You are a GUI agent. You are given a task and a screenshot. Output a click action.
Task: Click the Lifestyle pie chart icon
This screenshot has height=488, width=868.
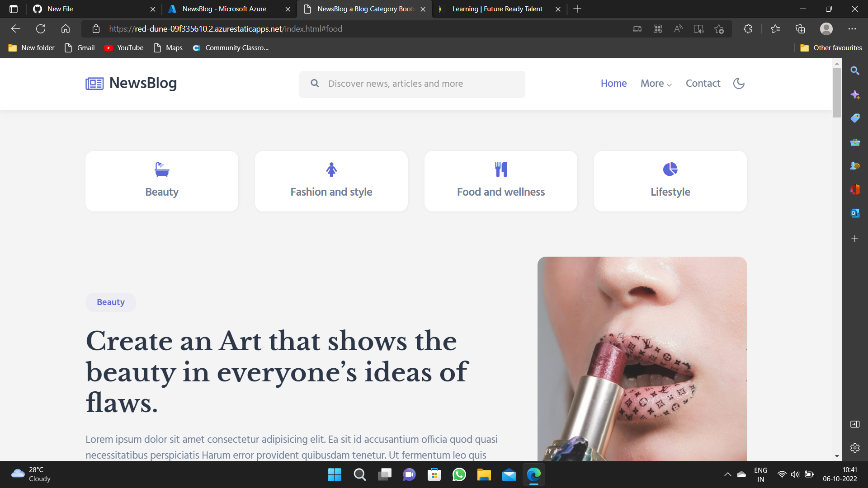point(670,169)
